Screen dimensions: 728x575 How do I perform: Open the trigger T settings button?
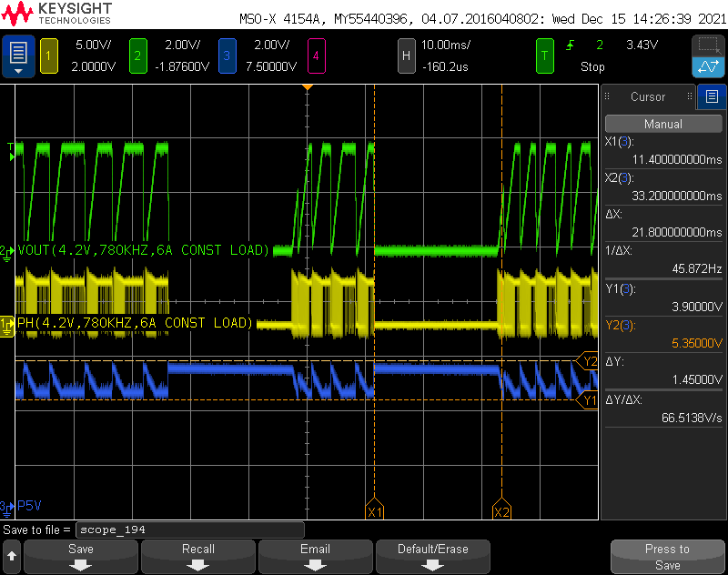(x=544, y=56)
